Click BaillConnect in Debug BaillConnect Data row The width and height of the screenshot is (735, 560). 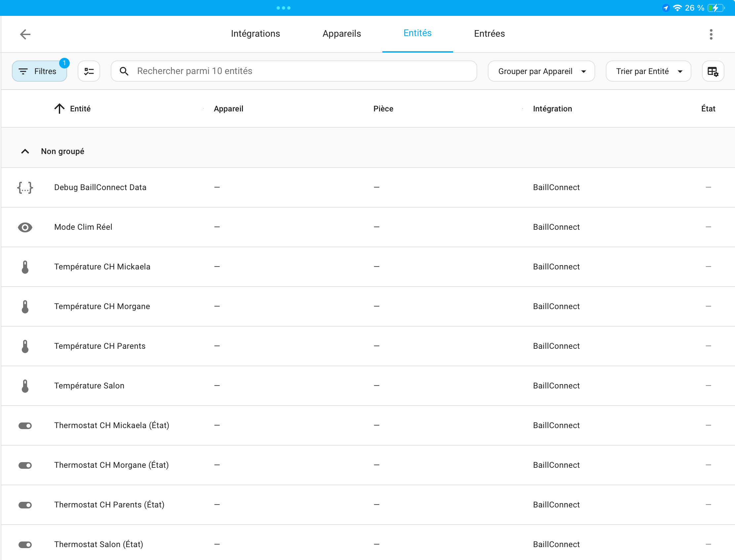tap(556, 187)
